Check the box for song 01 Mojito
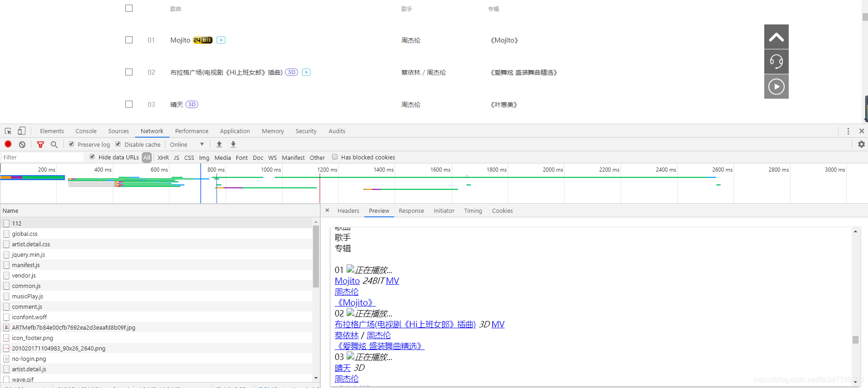The image size is (868, 388). (x=129, y=40)
